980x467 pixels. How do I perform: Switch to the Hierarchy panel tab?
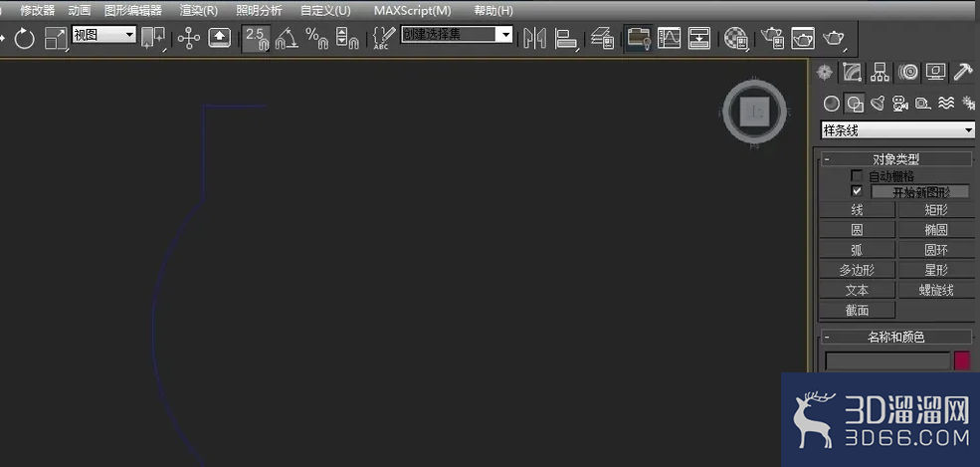(880, 73)
